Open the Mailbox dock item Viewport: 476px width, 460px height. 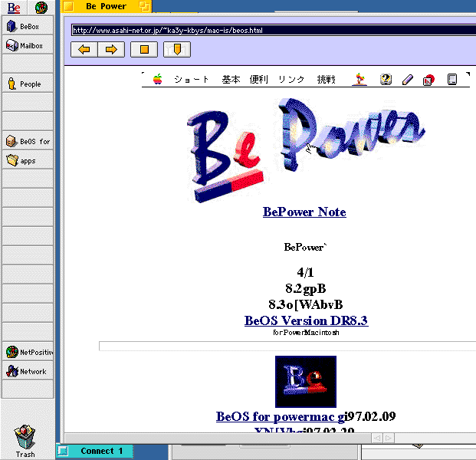28,45
